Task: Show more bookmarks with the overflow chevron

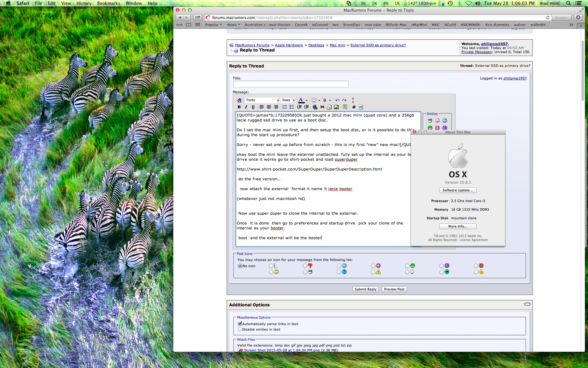Action: [571, 25]
